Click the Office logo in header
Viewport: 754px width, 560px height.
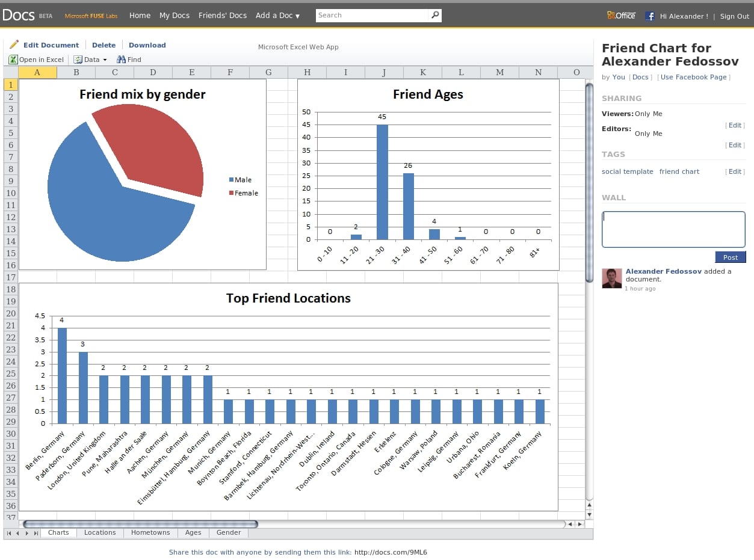point(621,16)
